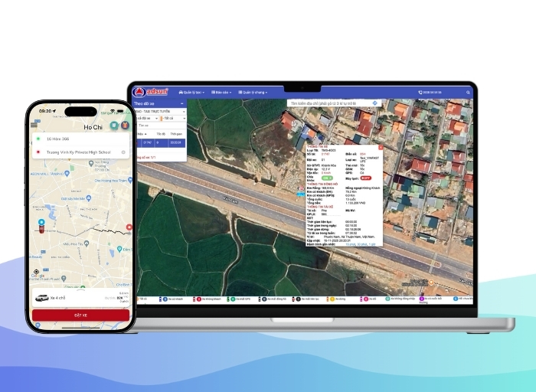Expand the Báo cáo dropdown menu
This screenshot has height=392, width=536.
[221, 92]
